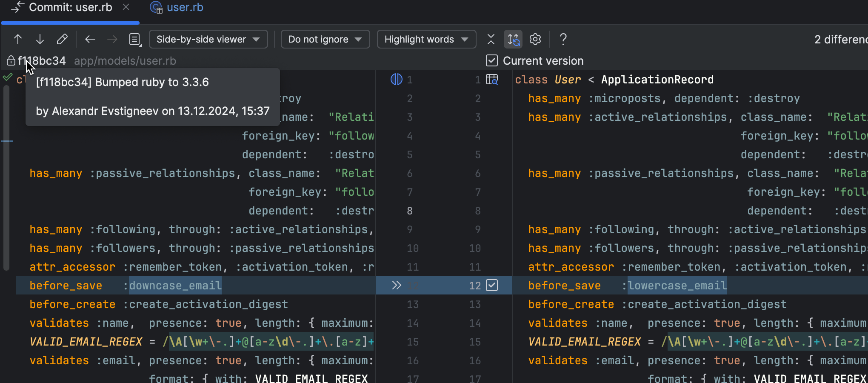
Task: Open diff settings gear icon
Action: coord(535,40)
